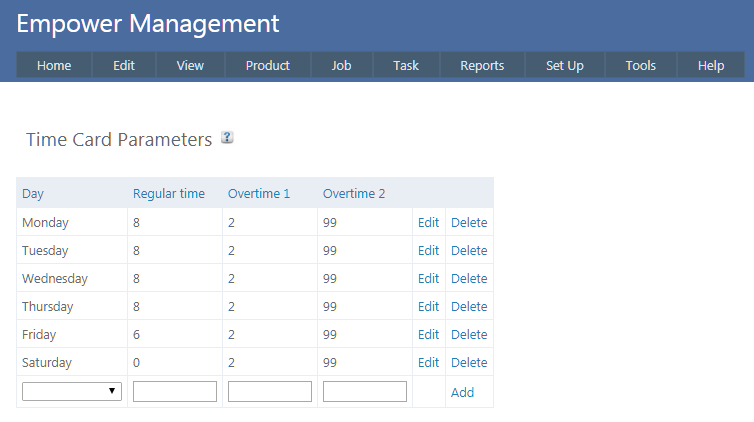Image resolution: width=754 pixels, height=422 pixels.
Task: Edit the Friday row
Action: (x=428, y=335)
